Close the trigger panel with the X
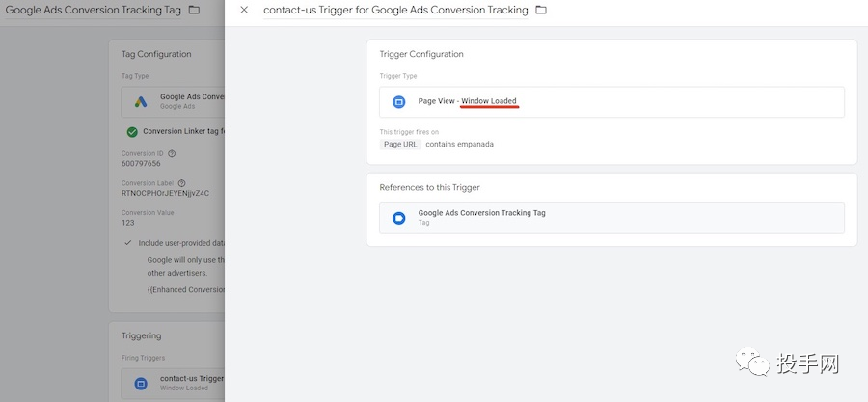The image size is (868, 402). [244, 10]
